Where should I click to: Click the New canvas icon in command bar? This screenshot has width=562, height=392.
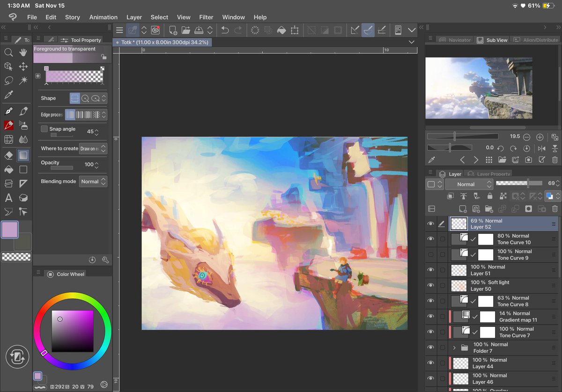pyautogui.click(x=173, y=30)
